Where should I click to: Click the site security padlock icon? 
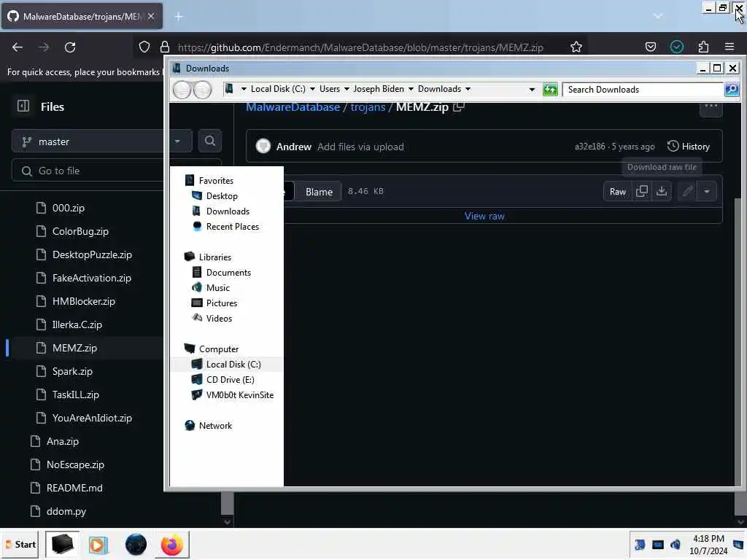coord(165,47)
